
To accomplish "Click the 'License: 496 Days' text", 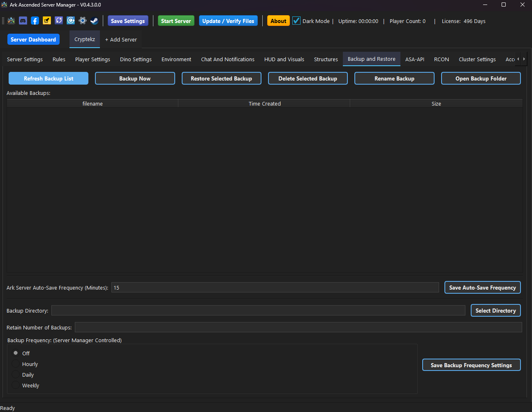I will click(464, 21).
